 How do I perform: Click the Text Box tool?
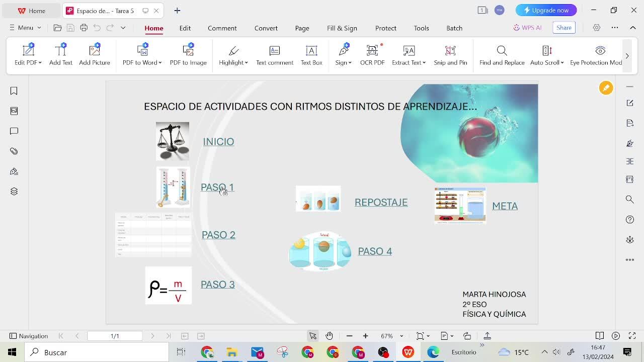[311, 55]
